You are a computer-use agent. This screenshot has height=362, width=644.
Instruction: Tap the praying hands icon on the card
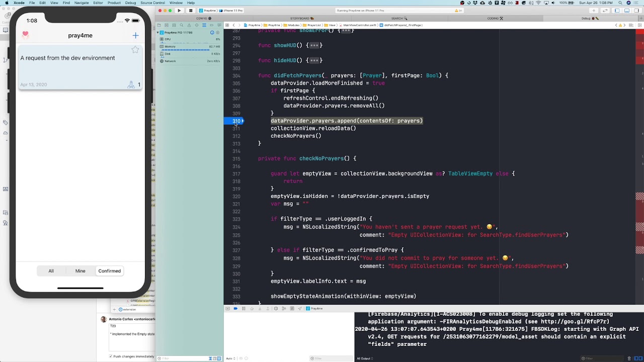pyautogui.click(x=131, y=84)
